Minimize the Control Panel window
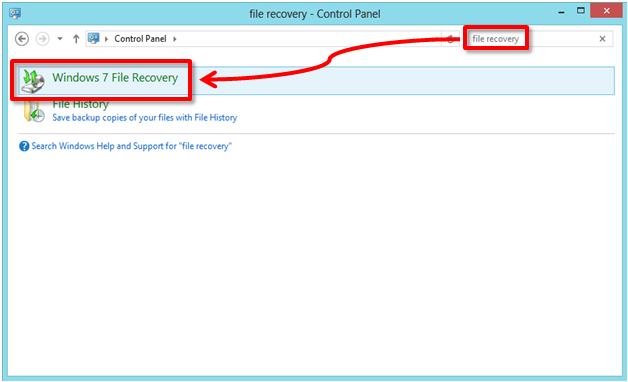The image size is (628, 382). [562, 12]
